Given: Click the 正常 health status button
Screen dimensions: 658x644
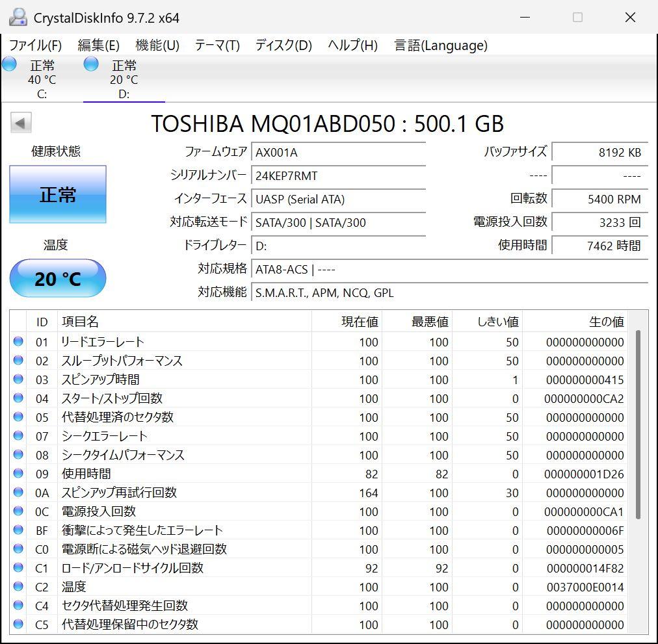Looking at the screenshot, I should 58,194.
